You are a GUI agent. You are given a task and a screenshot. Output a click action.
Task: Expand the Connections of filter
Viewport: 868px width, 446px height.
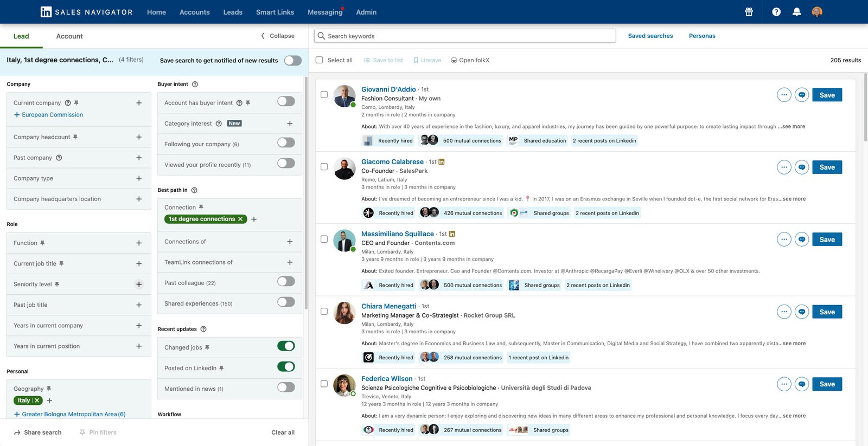[x=290, y=242]
